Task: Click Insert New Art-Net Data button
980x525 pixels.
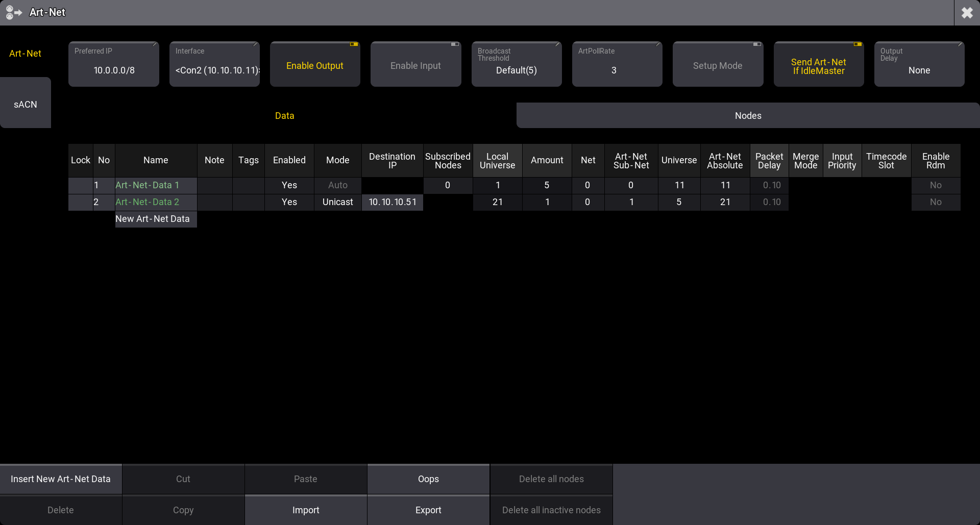Action: click(61, 479)
